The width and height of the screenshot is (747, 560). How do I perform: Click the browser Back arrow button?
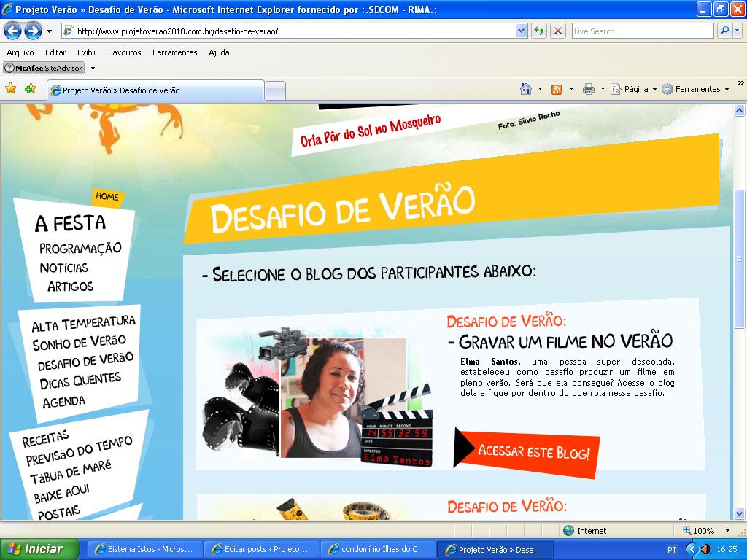point(12,31)
